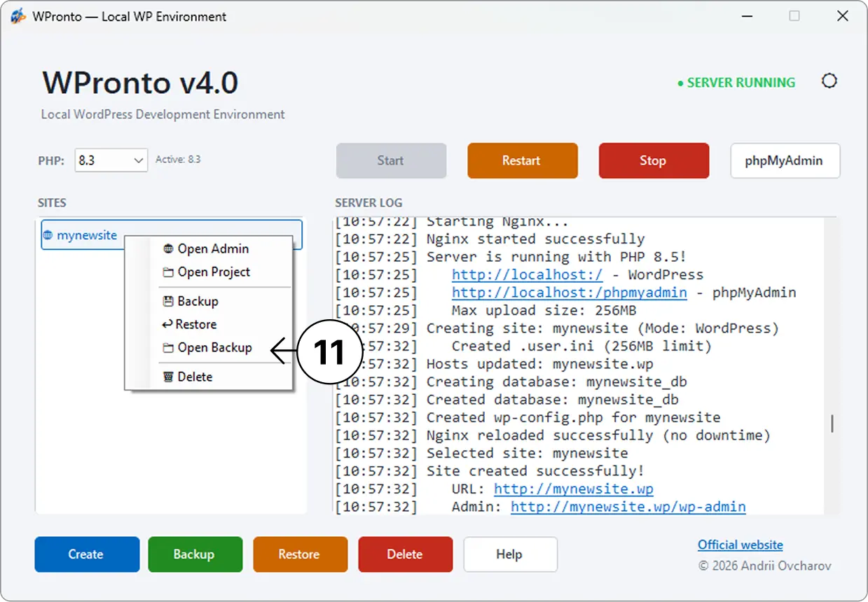The image size is (868, 602).
Task: Open the Help button
Action: 510,554
